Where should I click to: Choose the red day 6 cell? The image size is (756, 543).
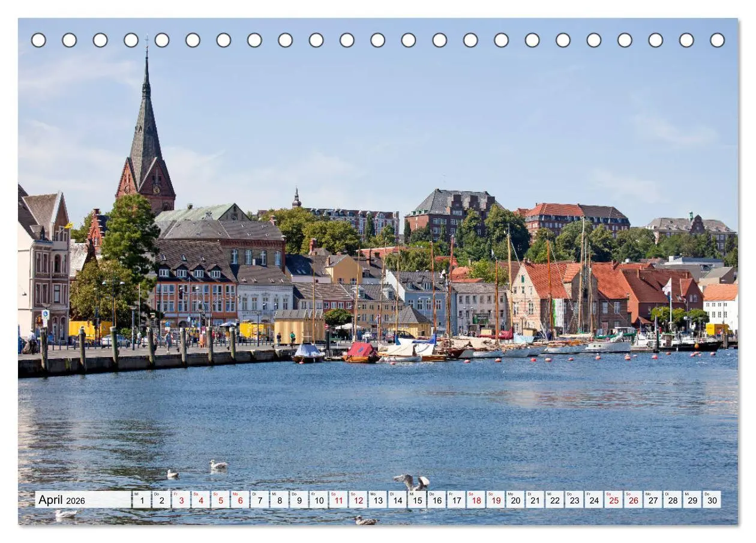click(x=240, y=500)
